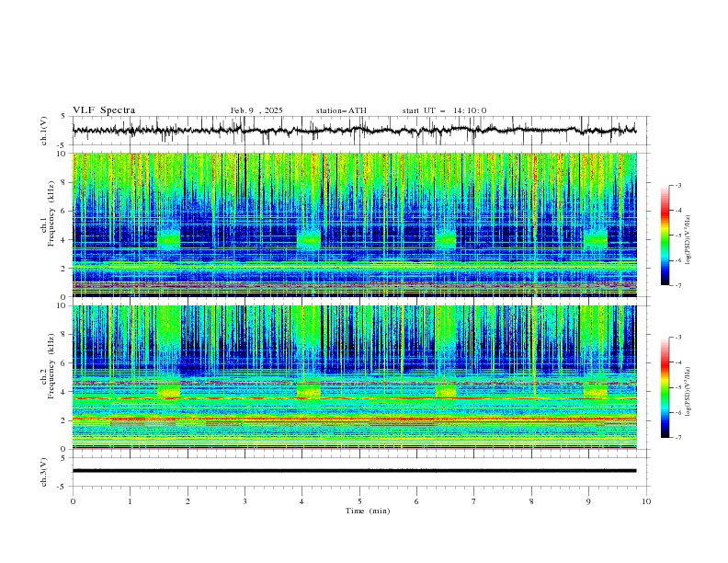Click the ch.1 color bar "log(PSD)(V²/Hz)" label
The image size is (728, 563).
click(x=688, y=240)
